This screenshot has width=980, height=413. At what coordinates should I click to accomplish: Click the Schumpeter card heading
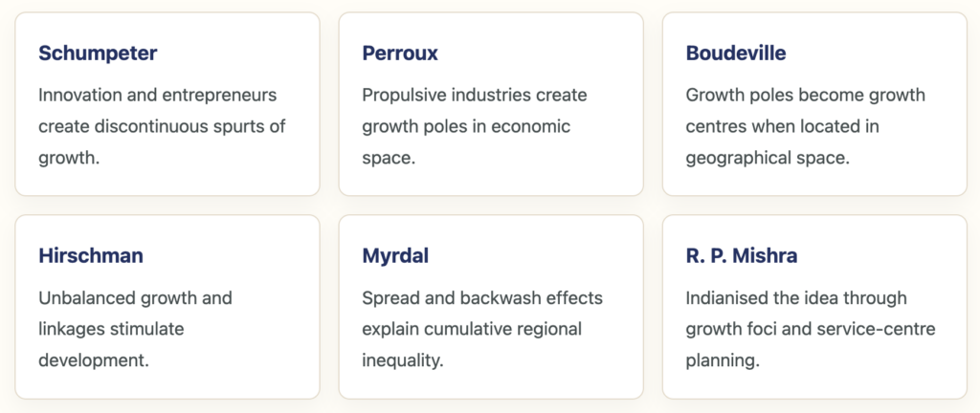[98, 54]
